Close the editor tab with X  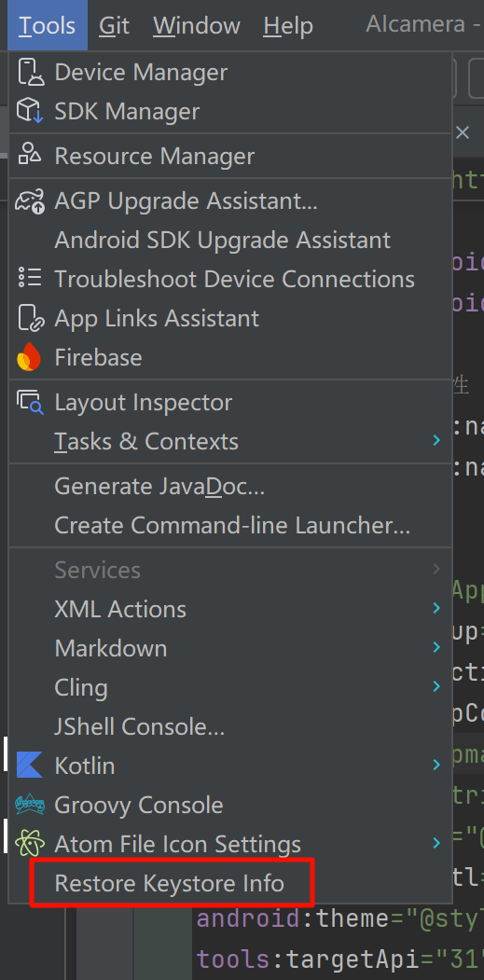[x=463, y=132]
